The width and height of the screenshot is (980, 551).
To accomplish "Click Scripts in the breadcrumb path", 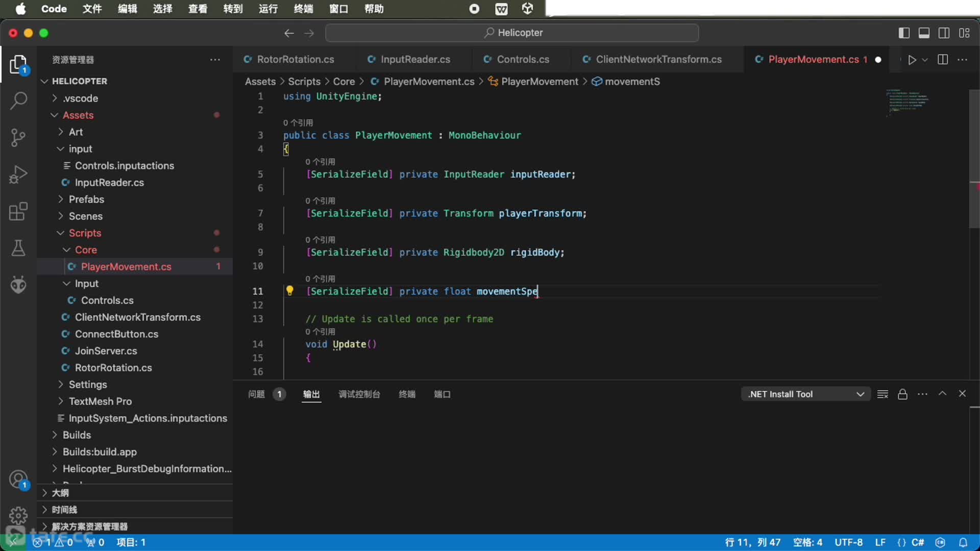I will [x=304, y=82].
